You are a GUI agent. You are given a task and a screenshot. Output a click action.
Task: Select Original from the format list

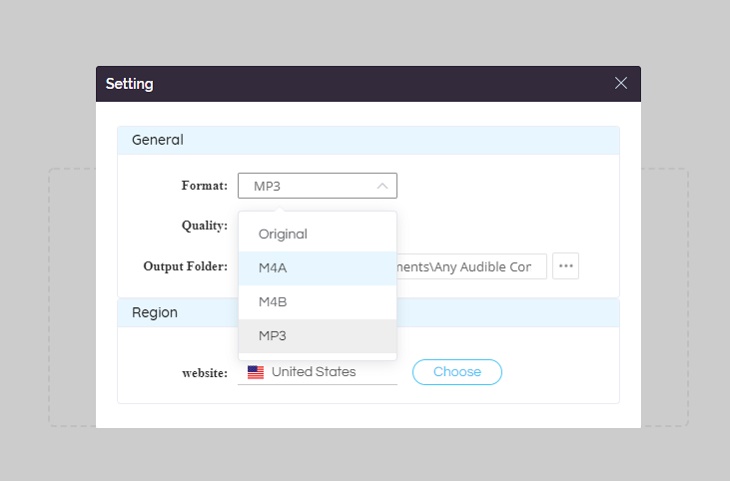tap(318, 234)
